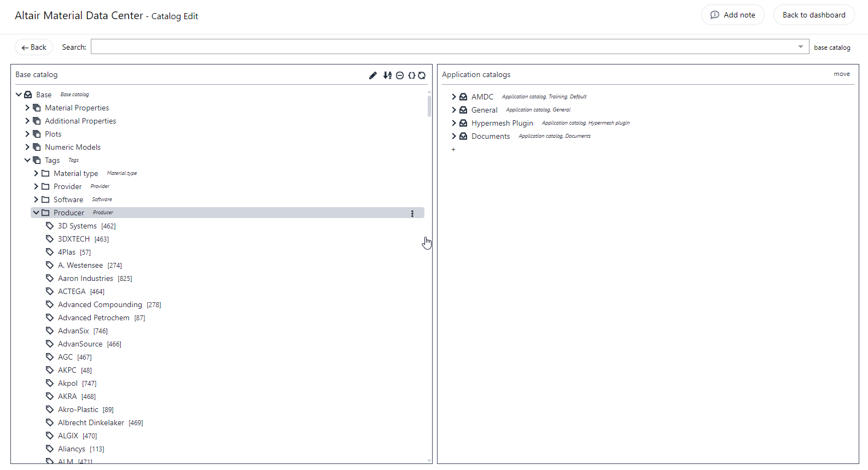Expand the Material type folder chevron
This screenshot has width=868, height=470.
point(36,173)
